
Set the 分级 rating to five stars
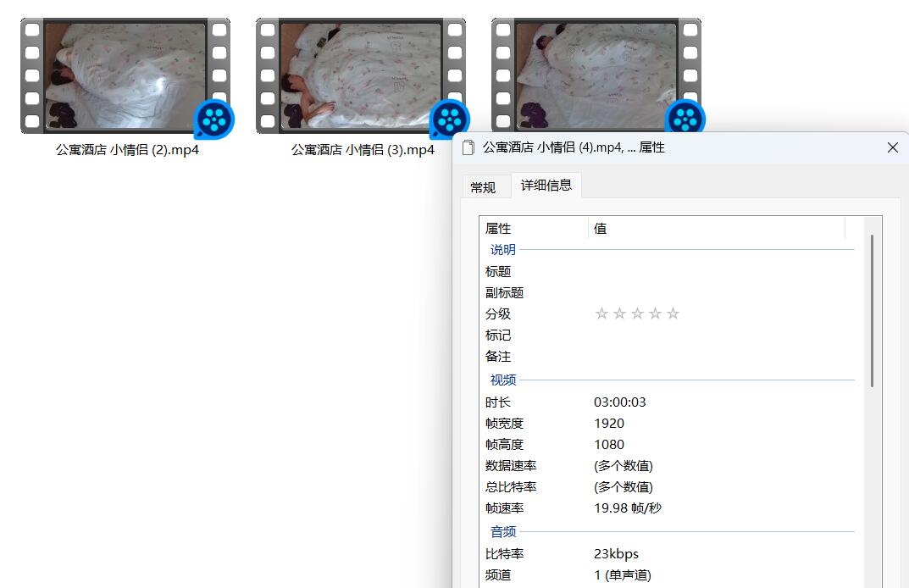pos(673,314)
